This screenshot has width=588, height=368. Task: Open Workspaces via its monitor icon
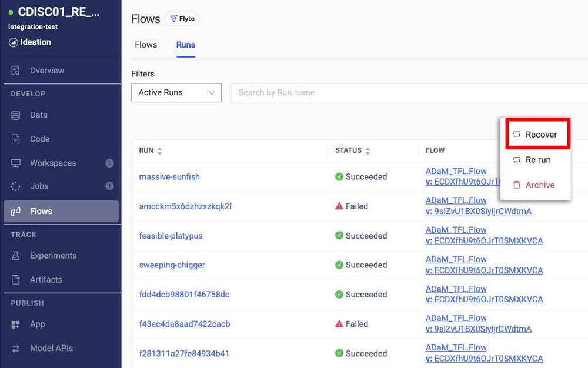(x=15, y=163)
